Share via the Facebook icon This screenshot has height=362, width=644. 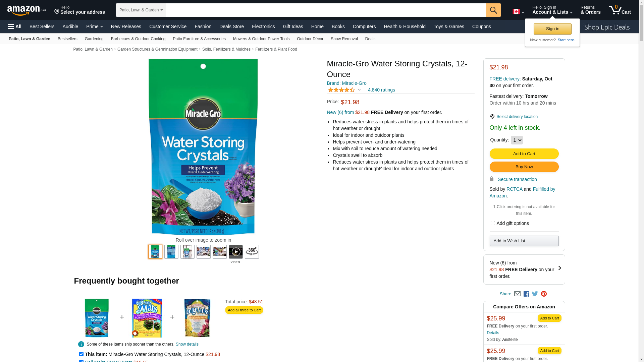click(x=526, y=294)
